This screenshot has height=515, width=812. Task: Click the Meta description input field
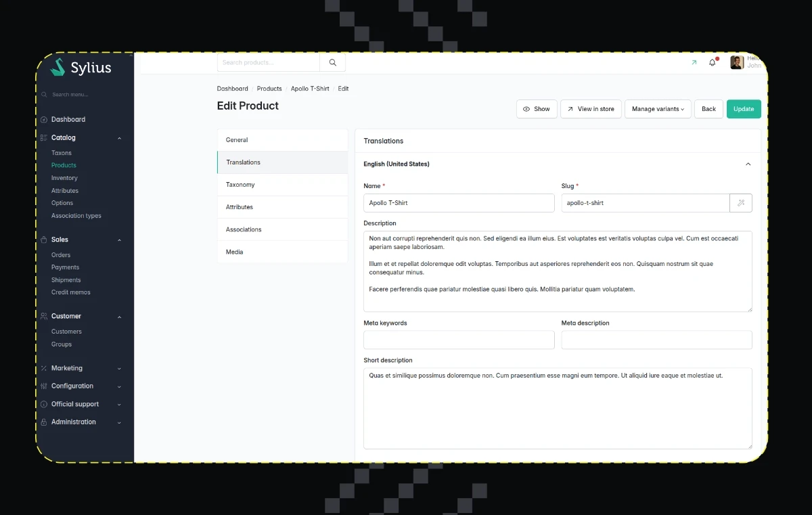(657, 340)
